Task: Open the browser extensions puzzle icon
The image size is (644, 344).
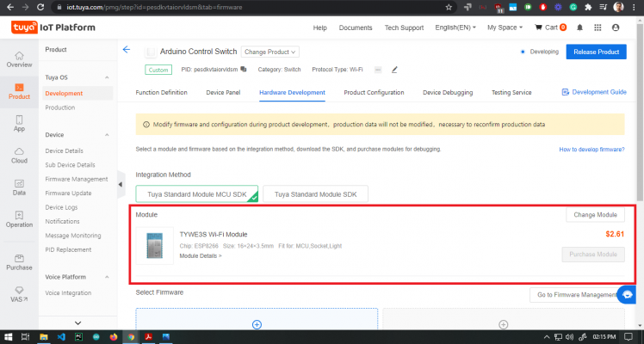Action: (x=588, y=7)
